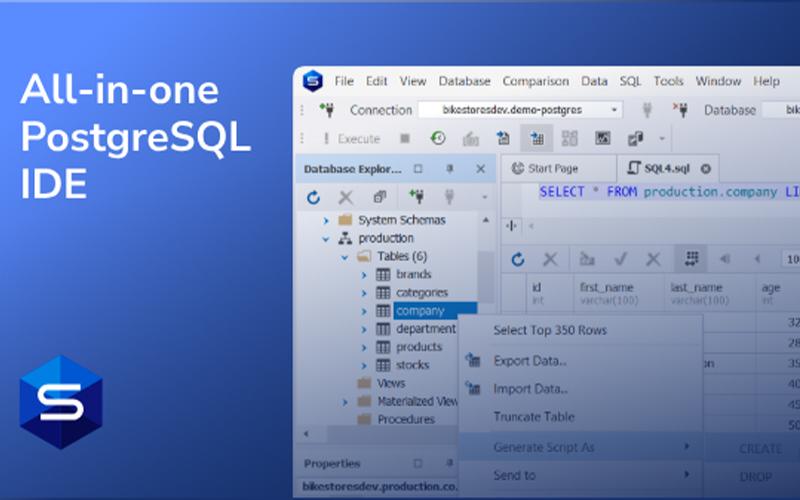Open the Edit menu
Image resolution: width=800 pixels, height=500 pixels.
377,81
